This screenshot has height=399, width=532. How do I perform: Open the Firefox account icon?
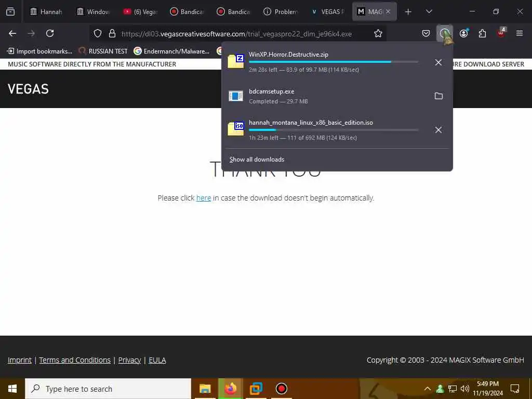click(x=463, y=33)
